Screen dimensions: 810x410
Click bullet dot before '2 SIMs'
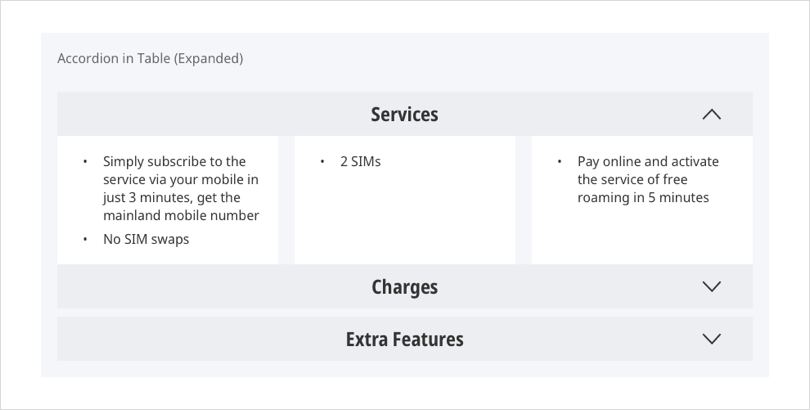point(323,161)
